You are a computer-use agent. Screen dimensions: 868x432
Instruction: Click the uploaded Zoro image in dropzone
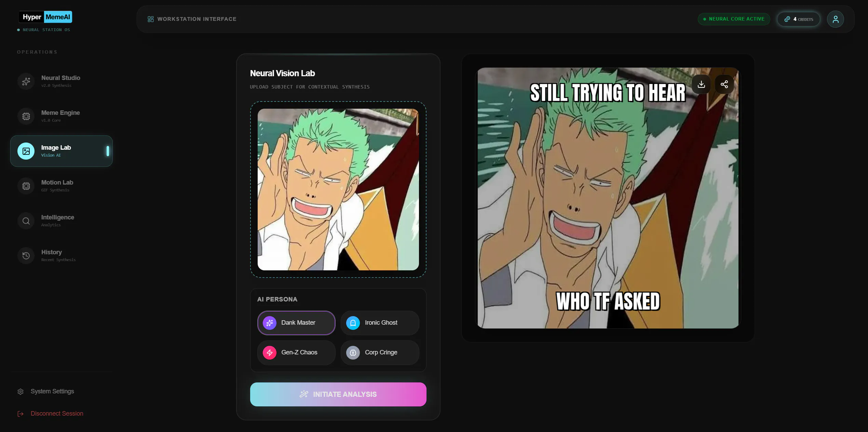[x=338, y=190]
